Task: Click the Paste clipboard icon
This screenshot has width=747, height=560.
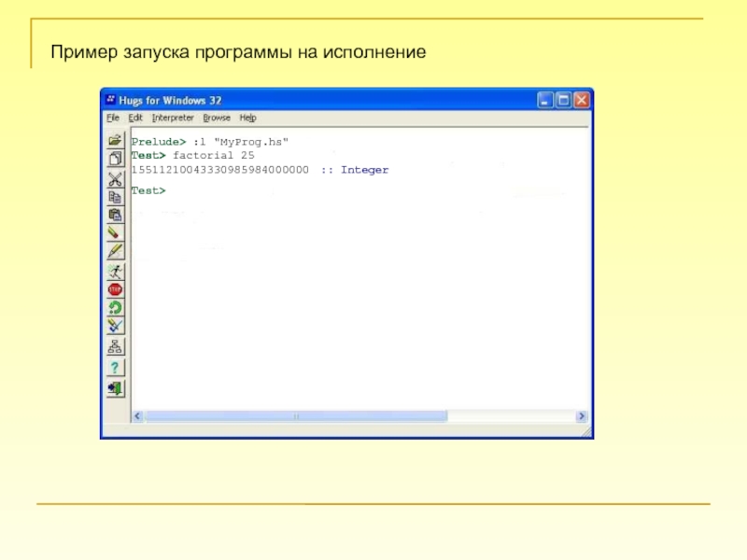Action: click(115, 215)
